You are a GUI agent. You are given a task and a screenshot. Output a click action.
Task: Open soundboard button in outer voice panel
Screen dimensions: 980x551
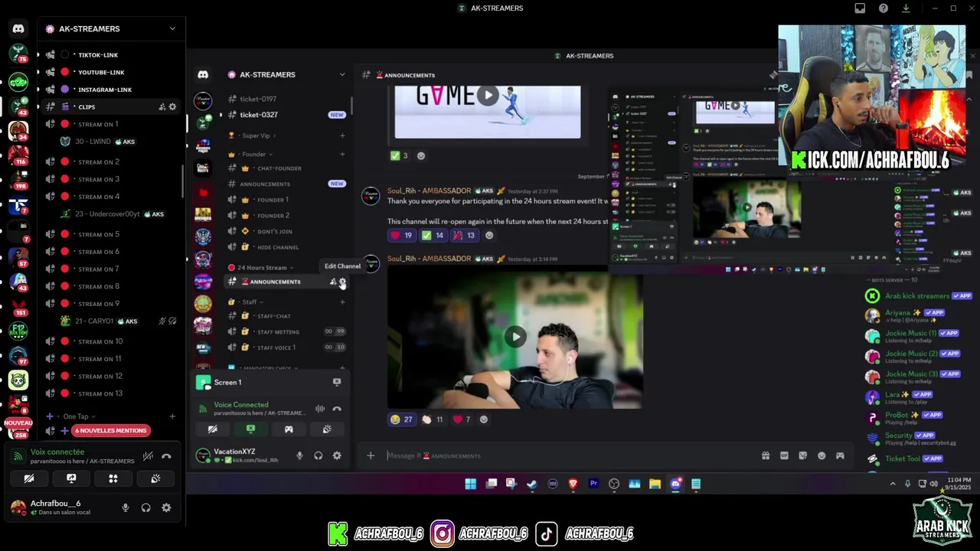pos(155,479)
